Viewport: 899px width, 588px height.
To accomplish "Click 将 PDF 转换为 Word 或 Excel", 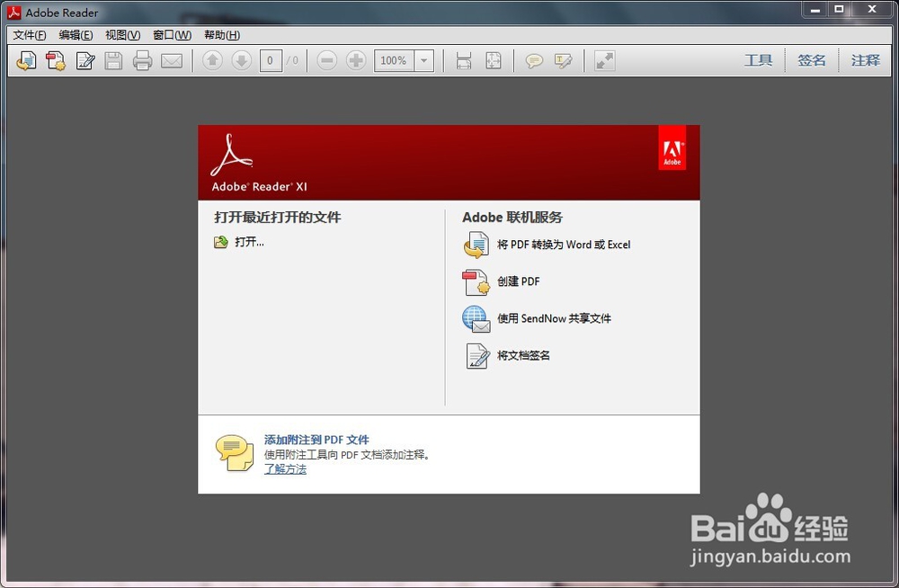I will click(x=564, y=245).
